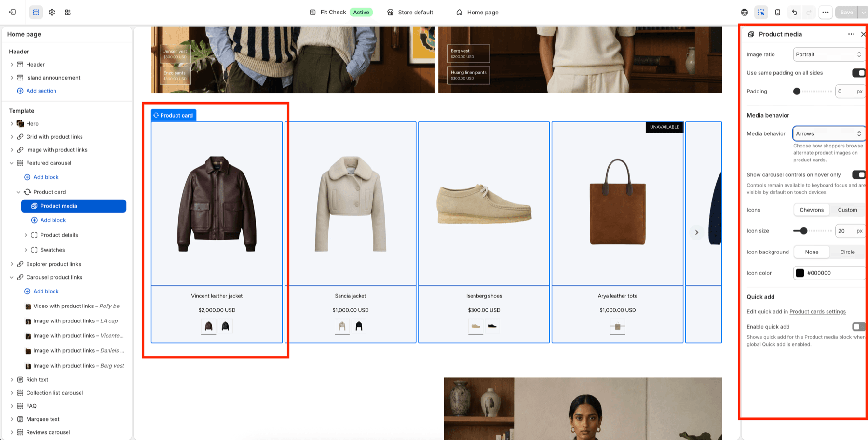This screenshot has width=868, height=440.
Task: Click the Store default icon
Action: click(x=391, y=12)
